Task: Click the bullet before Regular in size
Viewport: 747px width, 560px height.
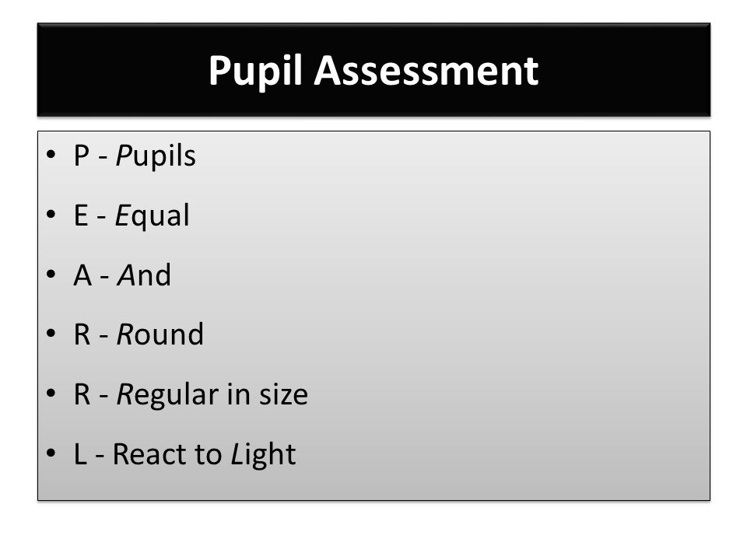Action: coord(51,394)
